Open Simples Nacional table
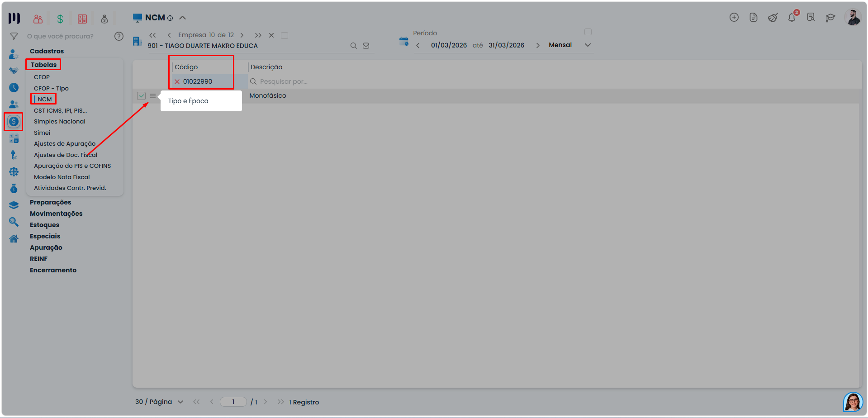 click(x=60, y=122)
